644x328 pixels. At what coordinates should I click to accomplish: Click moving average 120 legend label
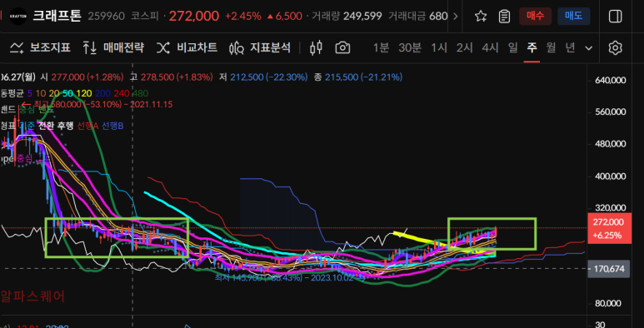tap(84, 93)
